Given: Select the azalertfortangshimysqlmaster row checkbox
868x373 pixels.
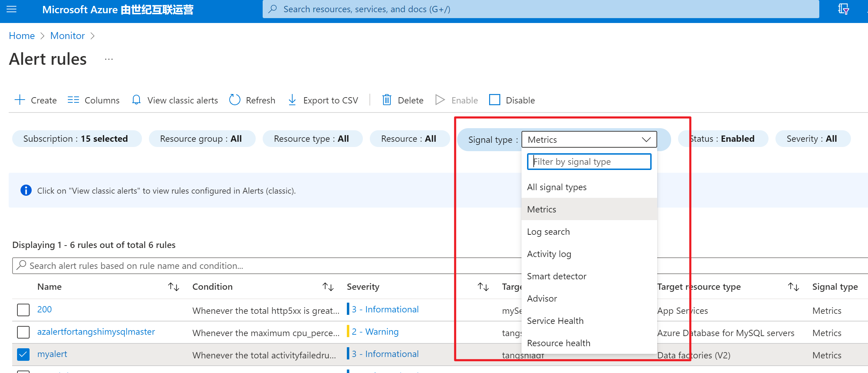Looking at the screenshot, I should (x=23, y=332).
